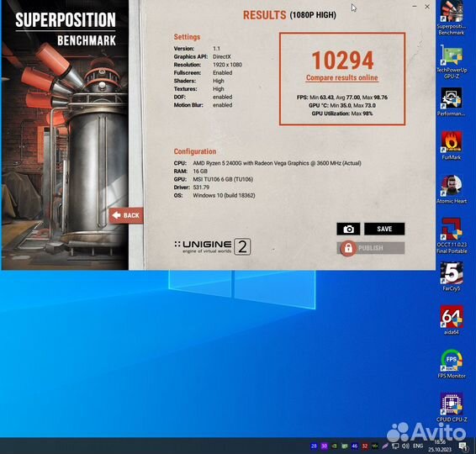This screenshot has height=454, width=476.
Task: Click the GPU °C Min 35.0 Max 73.0 line
Action: (x=341, y=106)
